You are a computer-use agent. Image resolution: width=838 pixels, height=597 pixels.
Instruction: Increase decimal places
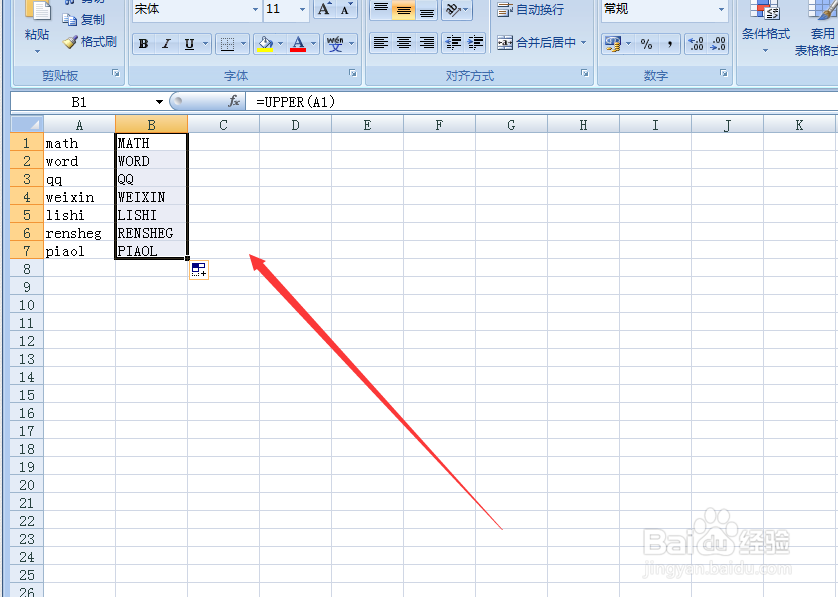(x=696, y=44)
